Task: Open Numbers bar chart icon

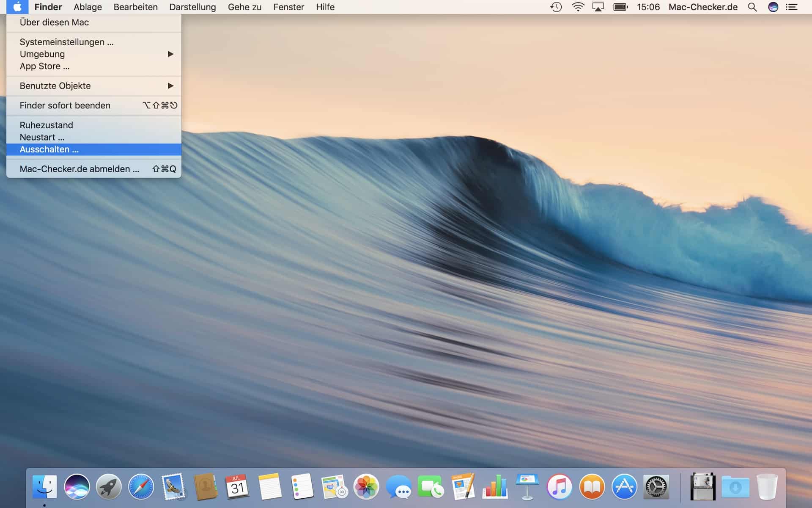Action: point(495,487)
